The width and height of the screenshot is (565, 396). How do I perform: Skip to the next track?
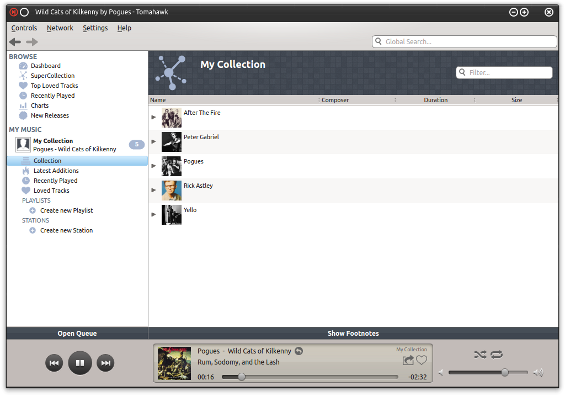(x=106, y=363)
